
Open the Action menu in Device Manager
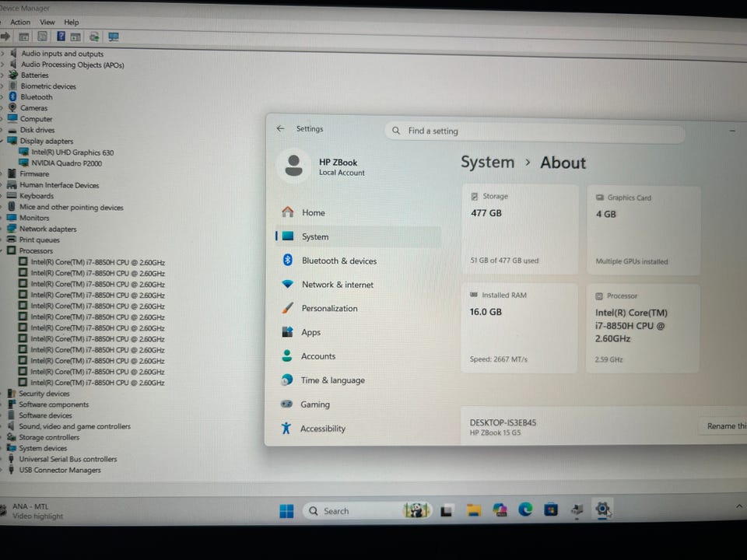click(x=20, y=22)
